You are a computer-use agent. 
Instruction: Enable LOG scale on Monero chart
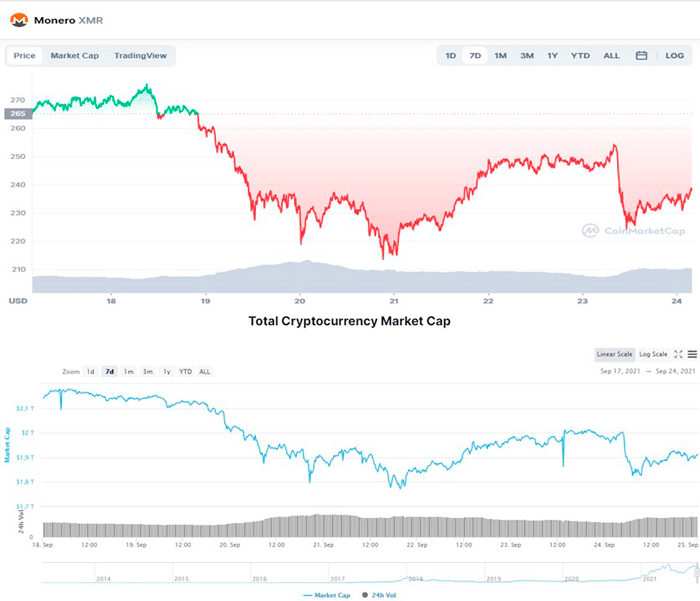tap(675, 56)
